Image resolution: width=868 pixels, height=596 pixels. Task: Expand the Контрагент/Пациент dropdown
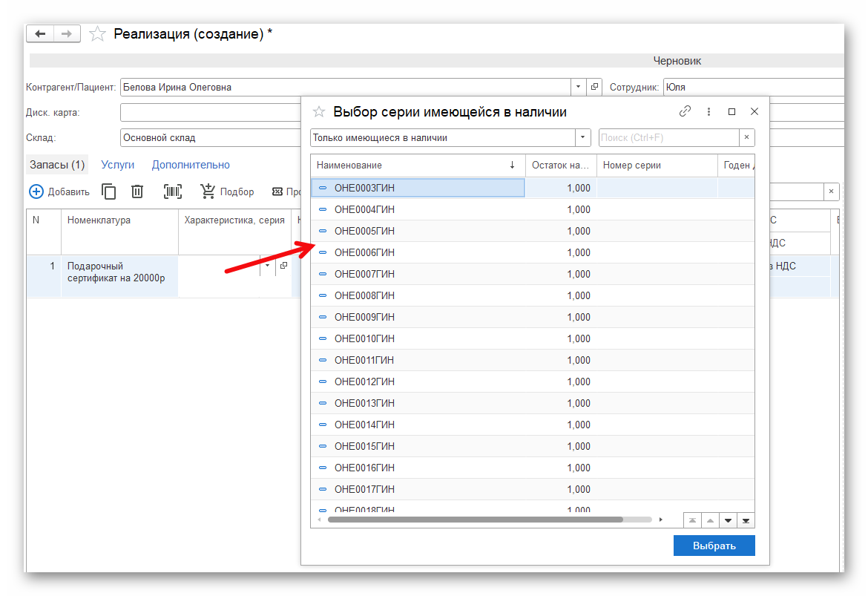(579, 87)
